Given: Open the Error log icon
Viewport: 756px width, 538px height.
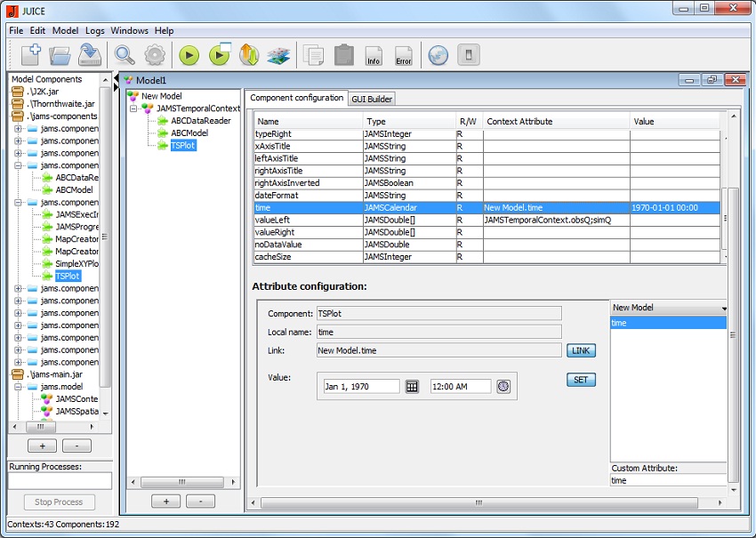Looking at the screenshot, I should pyautogui.click(x=404, y=56).
